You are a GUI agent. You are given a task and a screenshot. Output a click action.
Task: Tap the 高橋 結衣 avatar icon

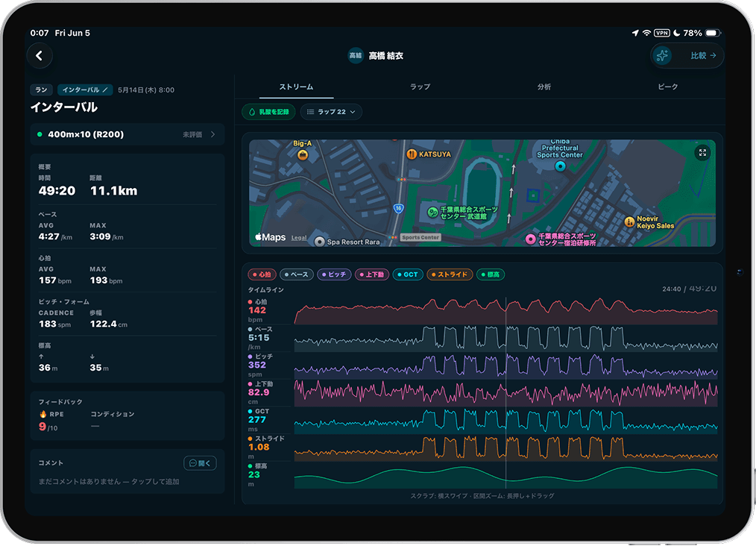(x=356, y=55)
